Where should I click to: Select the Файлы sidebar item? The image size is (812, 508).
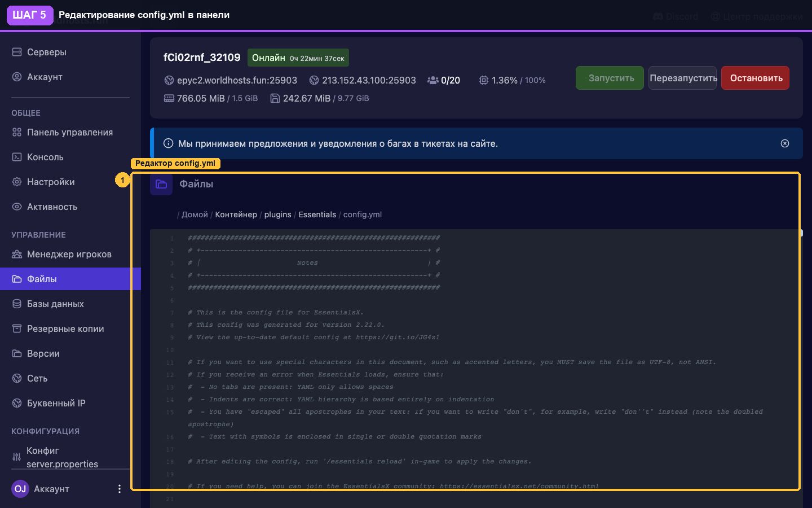(70, 279)
